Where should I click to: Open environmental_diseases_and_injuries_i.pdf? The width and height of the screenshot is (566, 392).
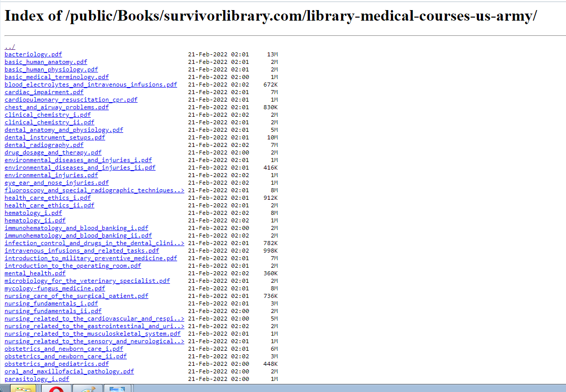78,160
